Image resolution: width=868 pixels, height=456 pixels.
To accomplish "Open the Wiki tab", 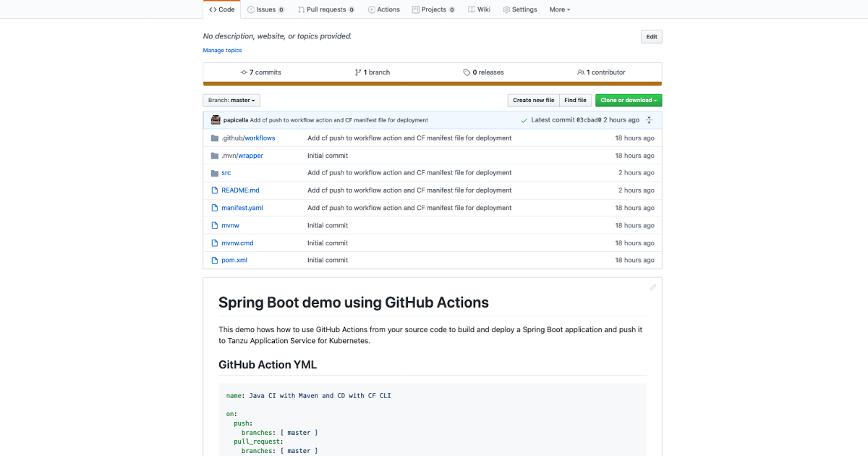I will [479, 9].
